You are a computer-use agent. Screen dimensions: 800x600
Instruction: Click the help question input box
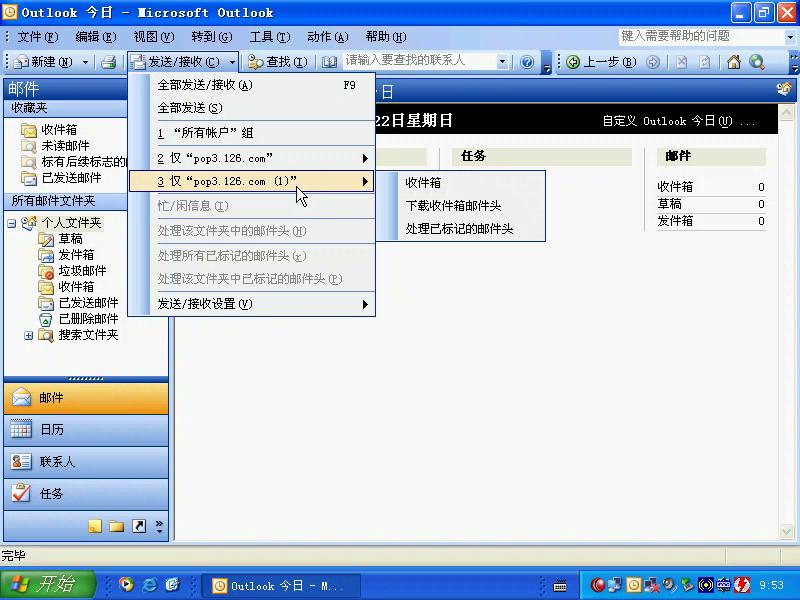702,36
